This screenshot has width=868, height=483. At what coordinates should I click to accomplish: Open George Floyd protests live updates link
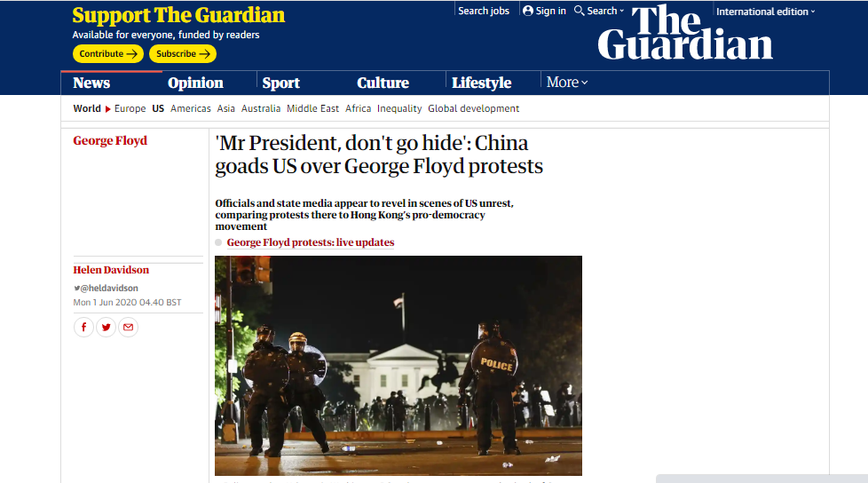(311, 242)
